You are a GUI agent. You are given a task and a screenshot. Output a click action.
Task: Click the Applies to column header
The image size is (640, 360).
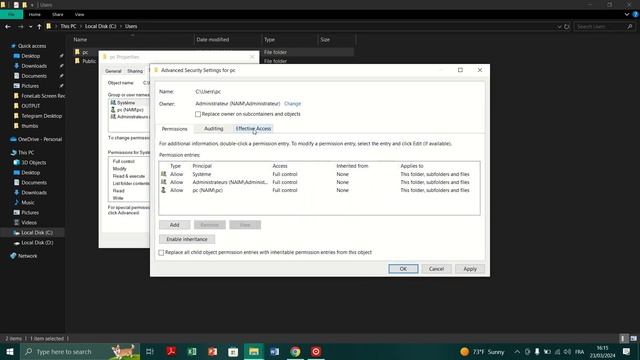point(412,166)
